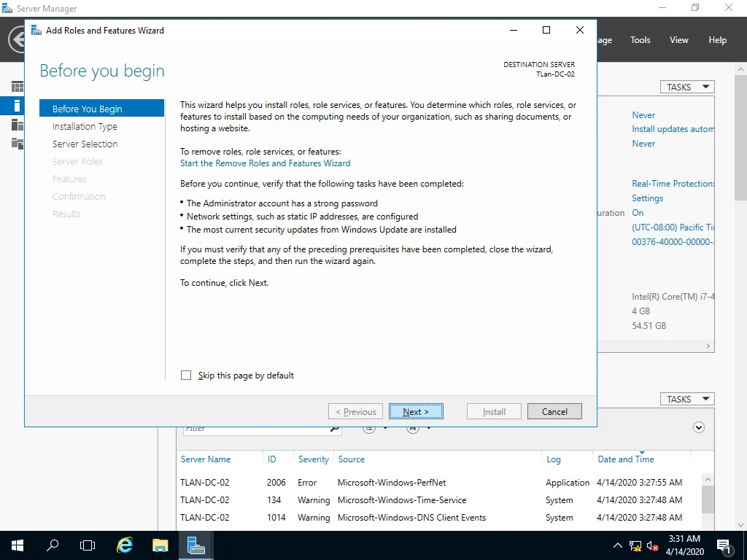Select the DNS Client Events warning row
The height and width of the screenshot is (560, 747).
[439, 518]
